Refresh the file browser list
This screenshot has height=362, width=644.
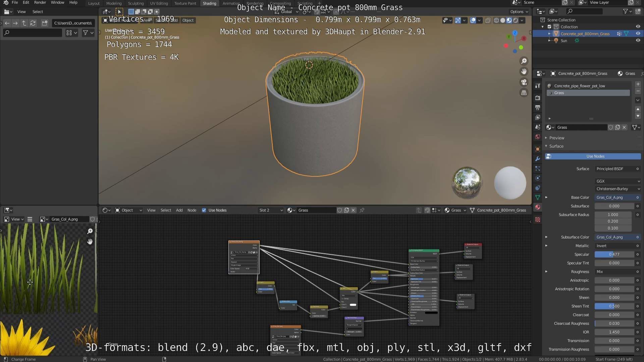click(33, 23)
